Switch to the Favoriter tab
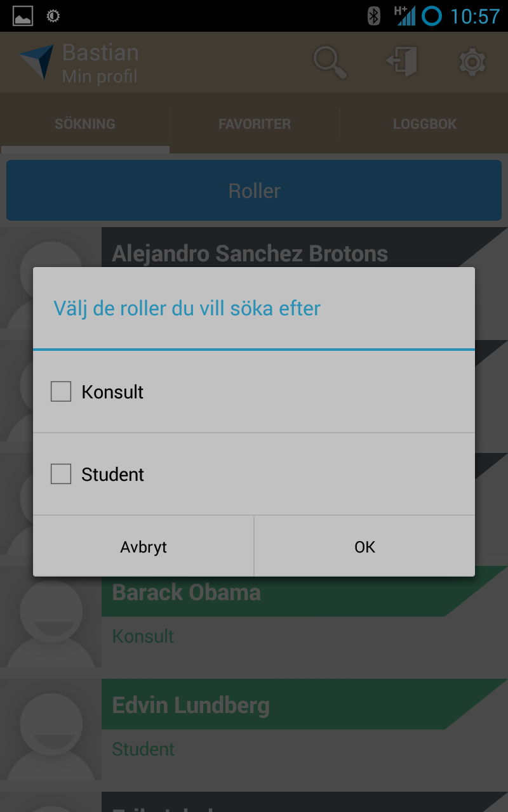The width and height of the screenshot is (508, 812). pyautogui.click(x=255, y=124)
